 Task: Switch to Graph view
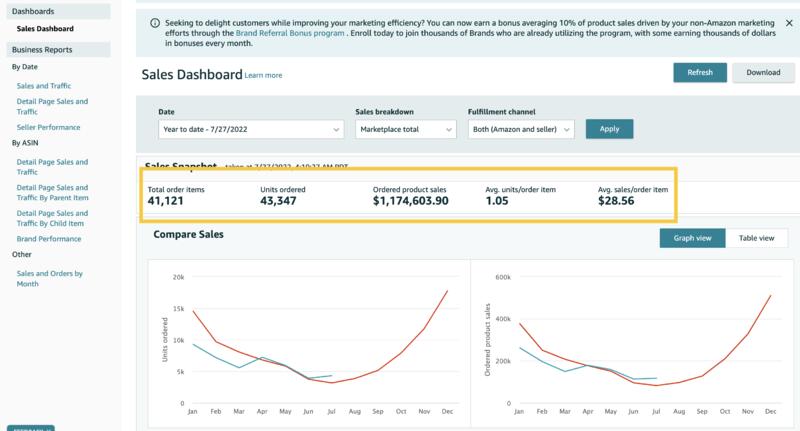coord(692,238)
